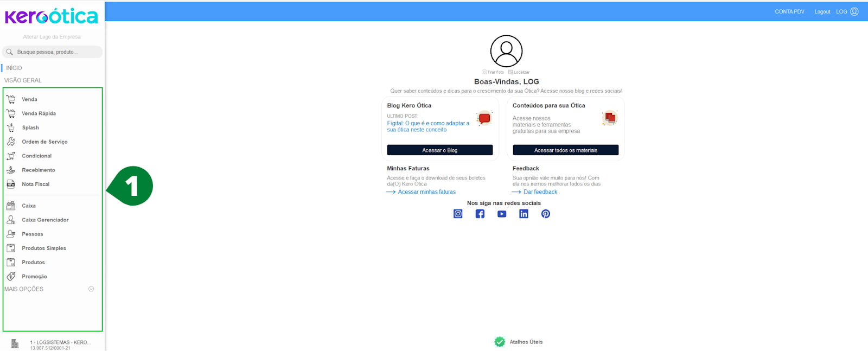Select the Pessoas icon
This screenshot has height=351, width=868.
[11, 234]
